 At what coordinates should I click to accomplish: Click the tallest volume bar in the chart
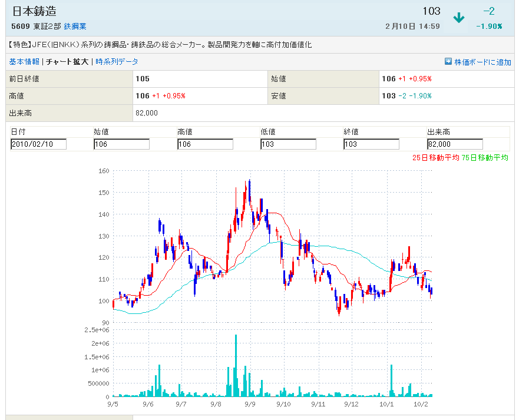coord(236,365)
